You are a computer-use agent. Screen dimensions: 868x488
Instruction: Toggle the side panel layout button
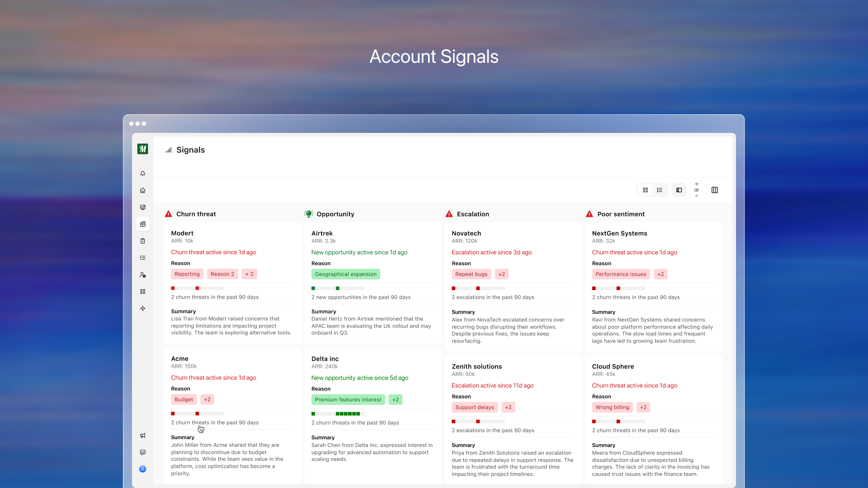pyautogui.click(x=679, y=190)
